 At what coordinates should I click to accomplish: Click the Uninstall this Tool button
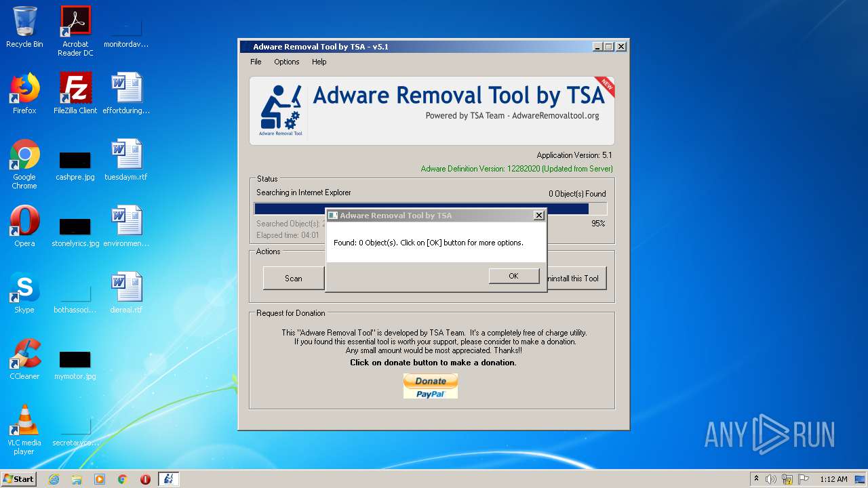pyautogui.click(x=576, y=278)
